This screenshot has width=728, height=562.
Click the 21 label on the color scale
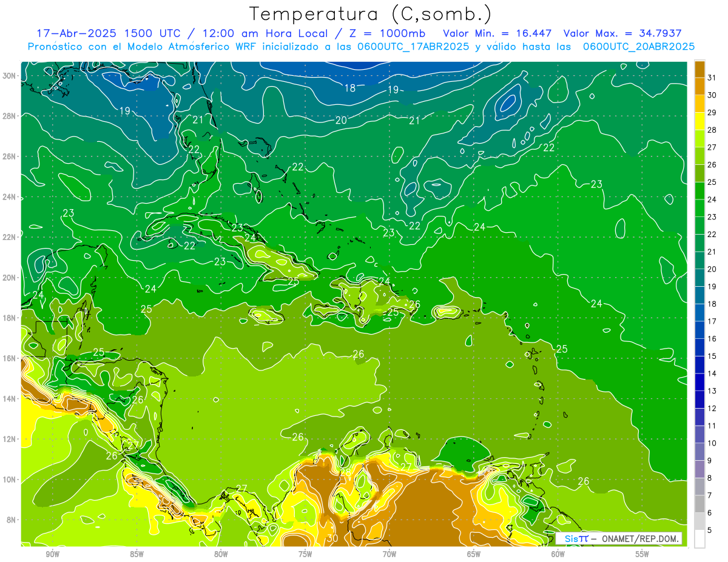pyautogui.click(x=713, y=252)
